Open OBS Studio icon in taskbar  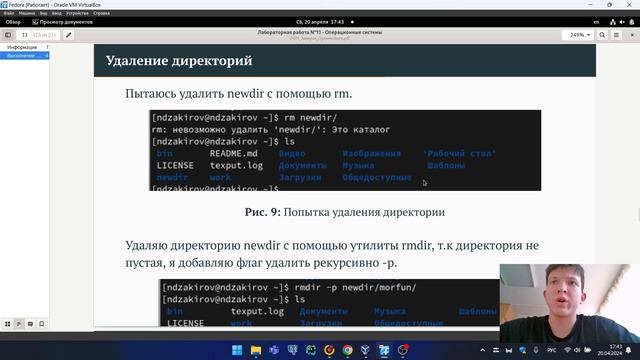point(403,350)
